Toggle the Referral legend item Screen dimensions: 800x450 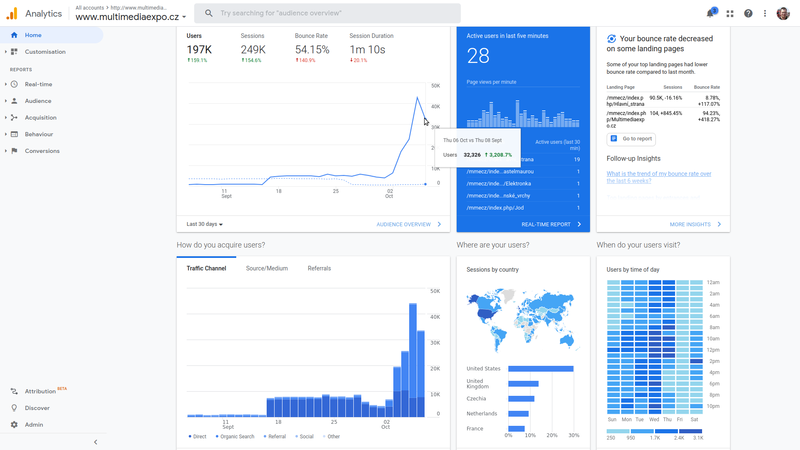tap(274, 437)
